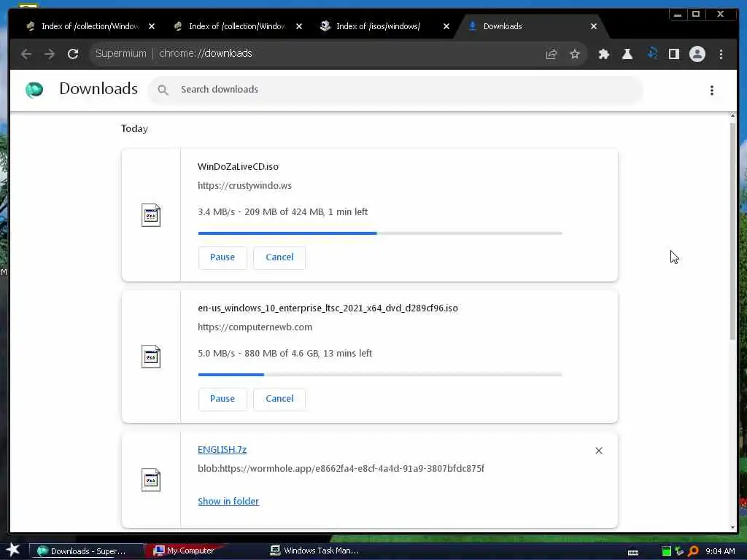The image size is (747, 560).
Task: Click the blue download arrow toolbar icon
Action: tap(652, 54)
